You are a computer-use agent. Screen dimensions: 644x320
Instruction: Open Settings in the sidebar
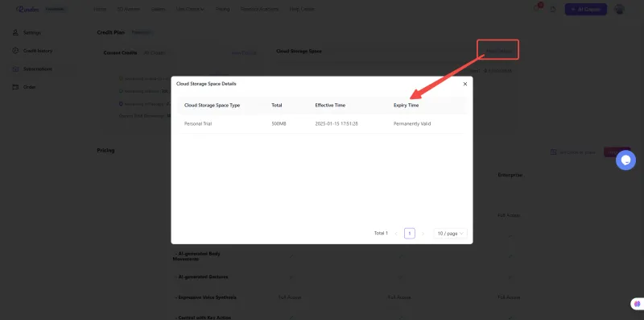(x=31, y=32)
